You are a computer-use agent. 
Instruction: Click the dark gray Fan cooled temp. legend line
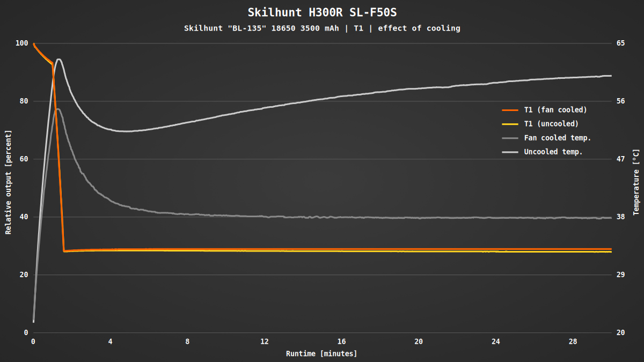coord(510,138)
